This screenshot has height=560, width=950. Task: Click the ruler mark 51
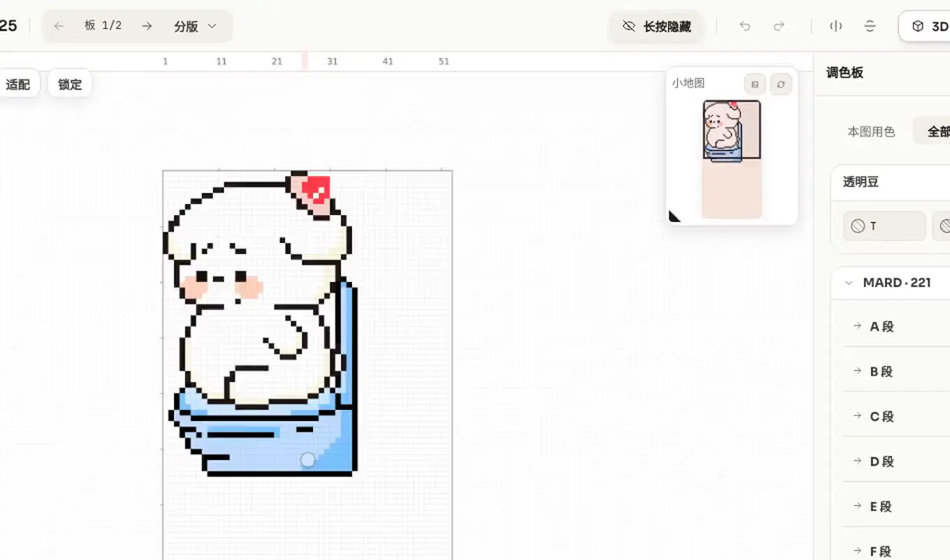coord(444,61)
